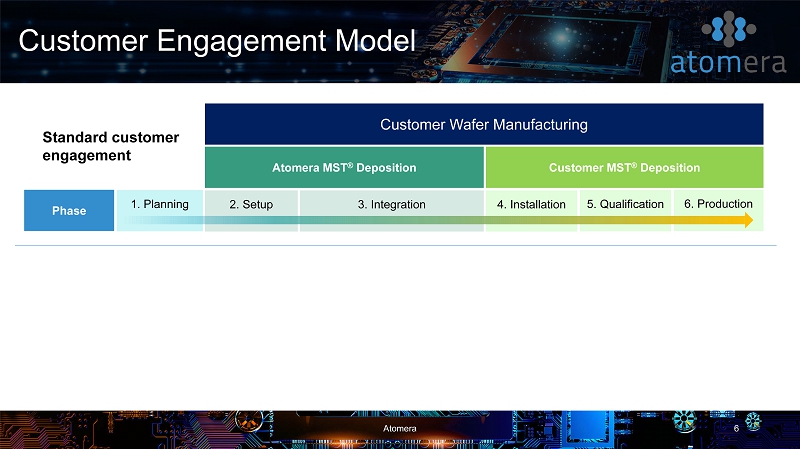Click the "6. Production" phase cell

(718, 210)
